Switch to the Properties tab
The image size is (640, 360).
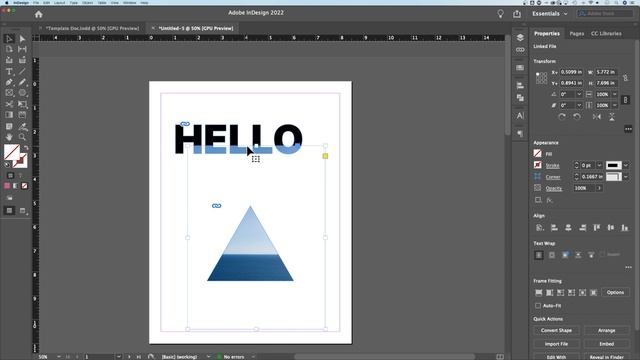[x=547, y=33]
